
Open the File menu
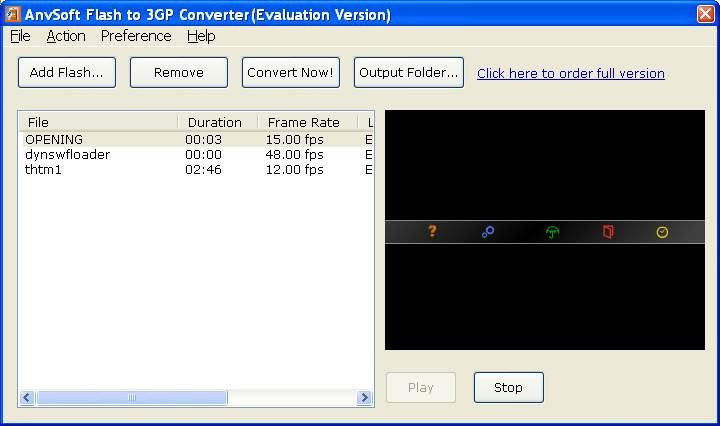pos(20,36)
